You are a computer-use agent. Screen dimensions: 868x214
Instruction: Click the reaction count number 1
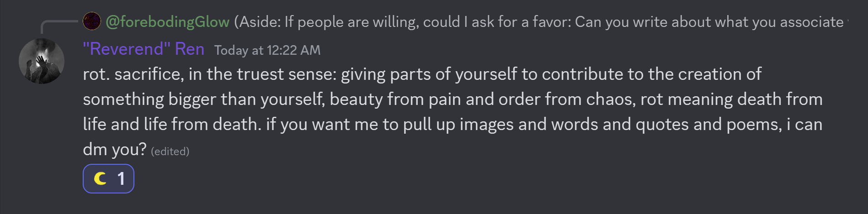121,178
